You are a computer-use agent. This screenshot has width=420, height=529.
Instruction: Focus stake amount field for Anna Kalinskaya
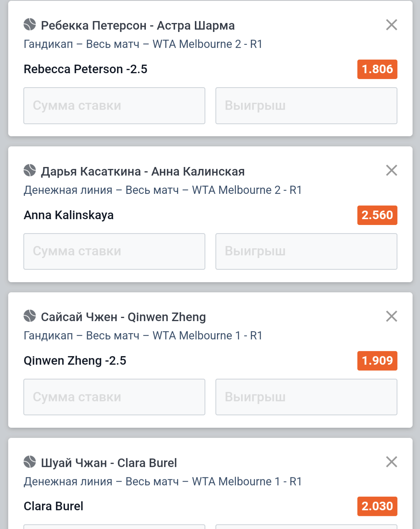[x=114, y=251]
